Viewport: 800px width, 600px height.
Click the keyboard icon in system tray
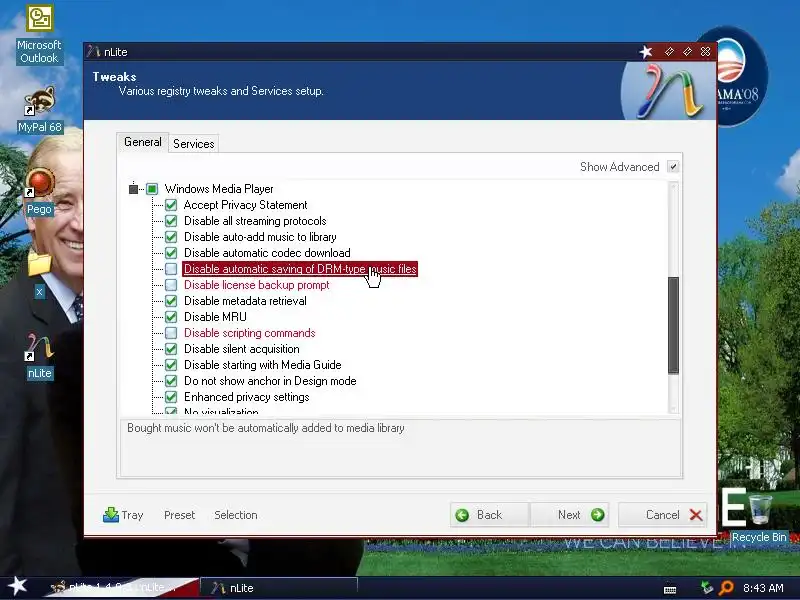click(670, 589)
